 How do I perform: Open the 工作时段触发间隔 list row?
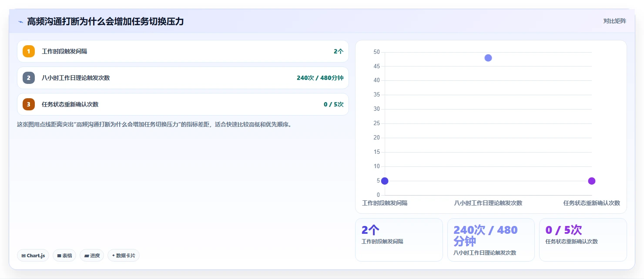(183, 51)
